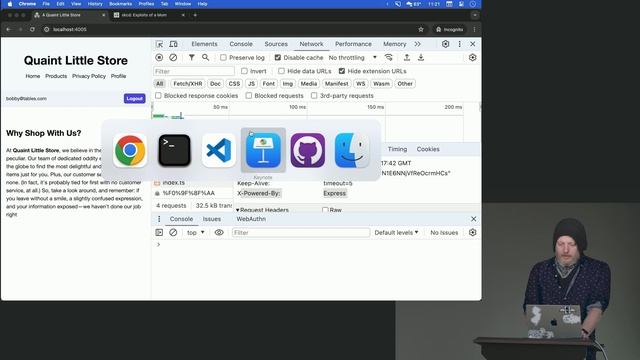
Task: Go to the Products page link
Action: point(56,76)
